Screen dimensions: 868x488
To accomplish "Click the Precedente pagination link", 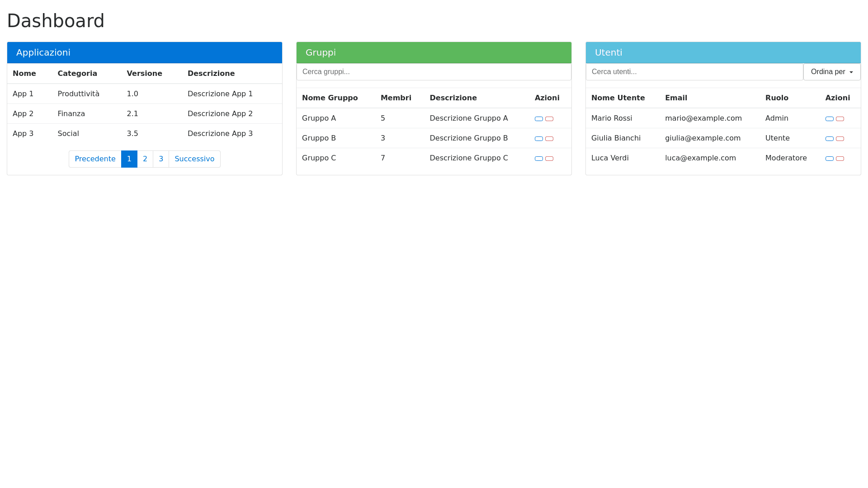I will pyautogui.click(x=95, y=159).
